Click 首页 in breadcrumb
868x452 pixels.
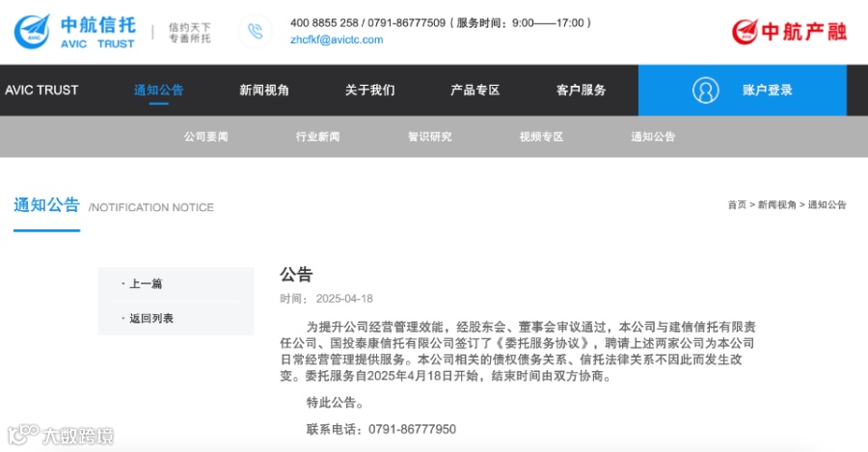coord(737,205)
